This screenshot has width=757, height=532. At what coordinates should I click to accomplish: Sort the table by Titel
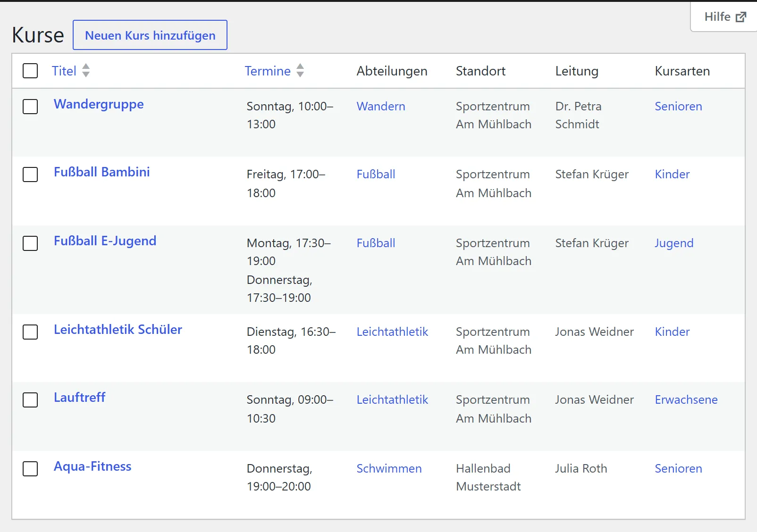click(x=64, y=71)
